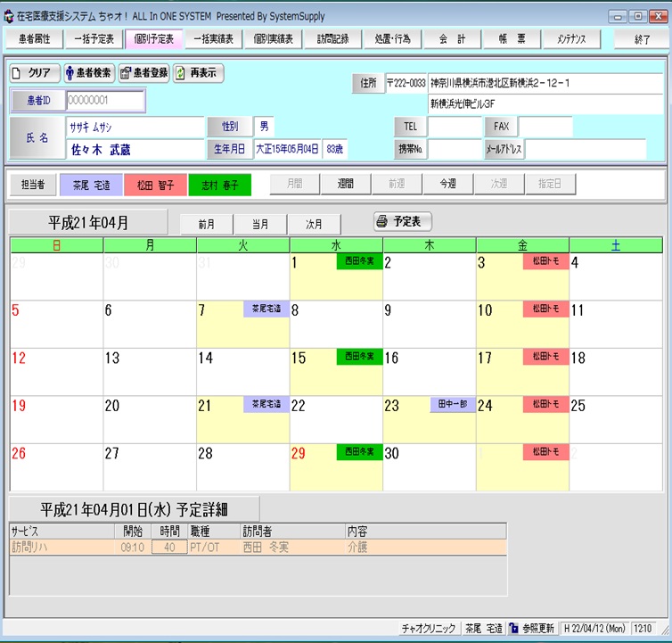
Task: Toggle staff filter 志村 春子
Action: (219, 185)
